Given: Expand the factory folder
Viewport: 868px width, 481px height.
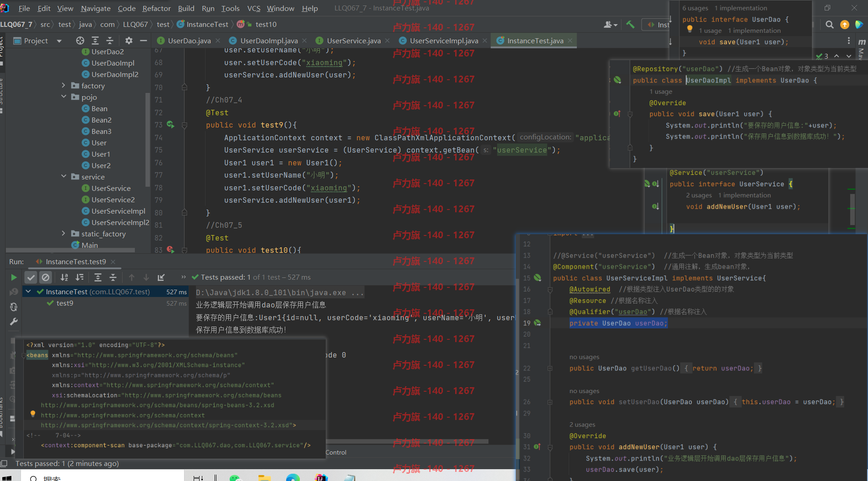Looking at the screenshot, I should (64, 86).
